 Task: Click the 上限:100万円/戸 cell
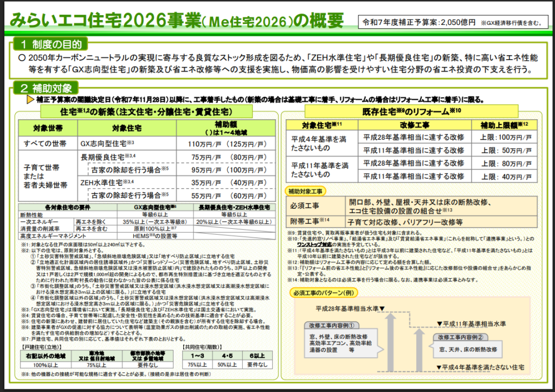(505, 137)
